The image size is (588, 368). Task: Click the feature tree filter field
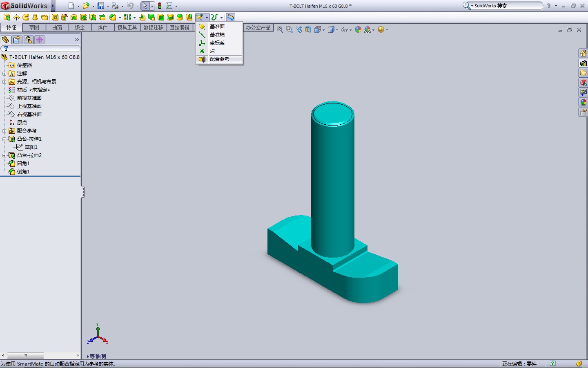41,48
